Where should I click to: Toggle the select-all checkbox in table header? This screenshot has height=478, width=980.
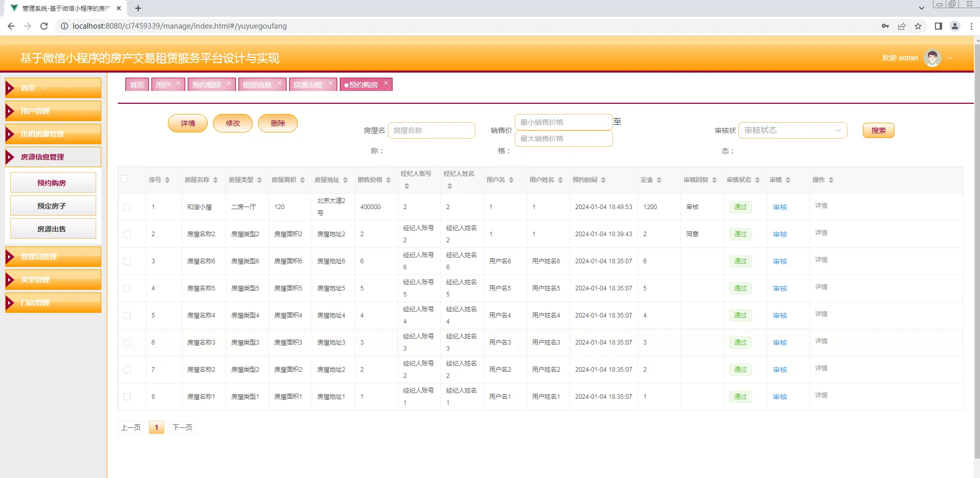[124, 179]
